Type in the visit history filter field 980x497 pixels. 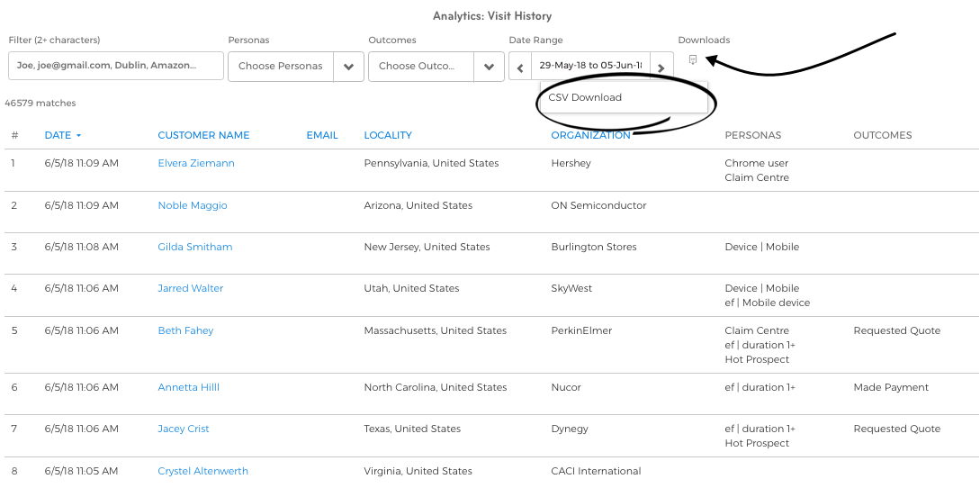coord(116,66)
